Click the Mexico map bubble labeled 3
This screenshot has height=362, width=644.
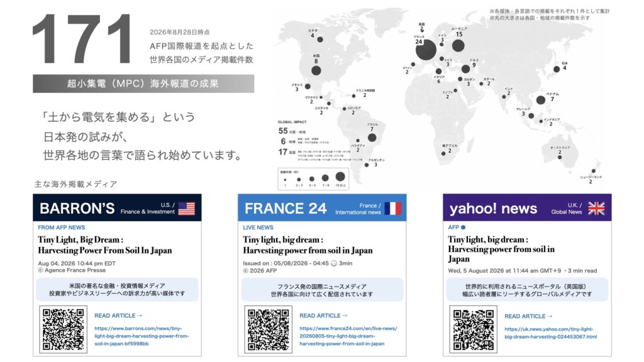click(308, 86)
